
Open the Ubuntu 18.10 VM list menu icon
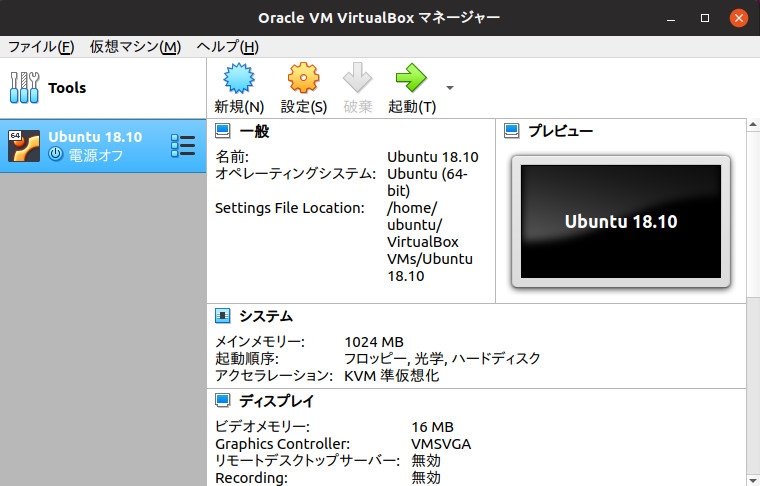[183, 146]
